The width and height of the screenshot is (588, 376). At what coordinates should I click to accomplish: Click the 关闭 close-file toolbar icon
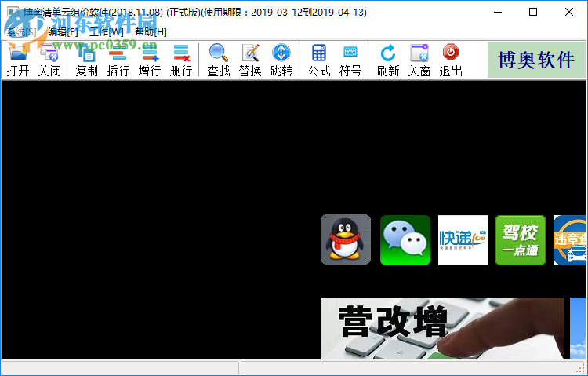[x=49, y=60]
